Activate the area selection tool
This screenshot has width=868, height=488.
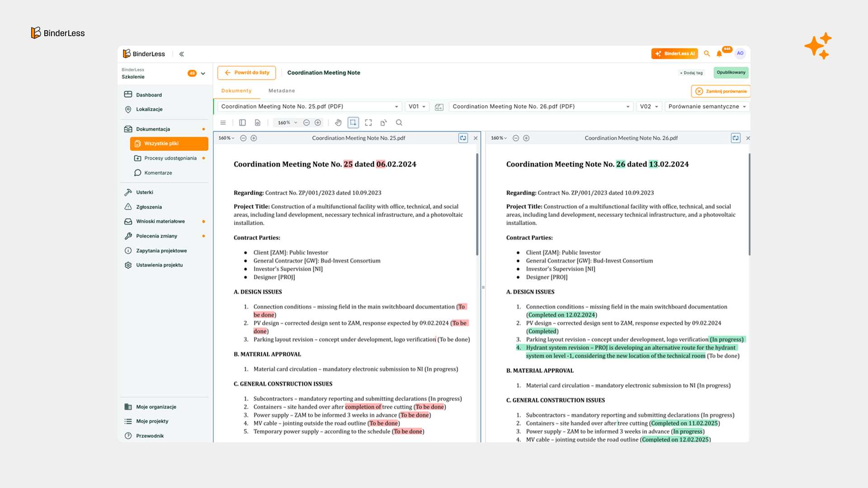click(353, 122)
